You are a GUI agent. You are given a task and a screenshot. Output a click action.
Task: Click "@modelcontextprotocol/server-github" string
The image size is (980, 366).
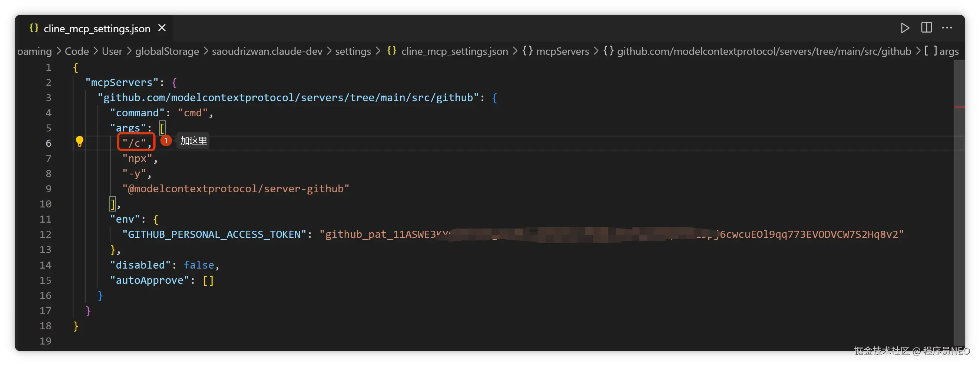[x=235, y=189]
